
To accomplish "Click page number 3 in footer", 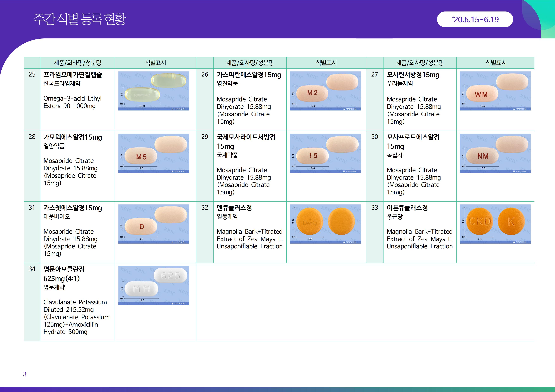I will pyautogui.click(x=25, y=374).
